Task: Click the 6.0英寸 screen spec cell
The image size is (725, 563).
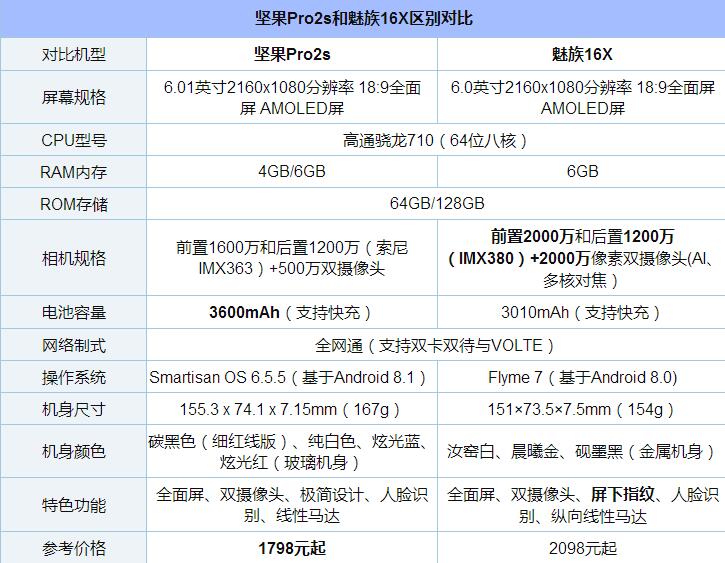Action: (582, 97)
